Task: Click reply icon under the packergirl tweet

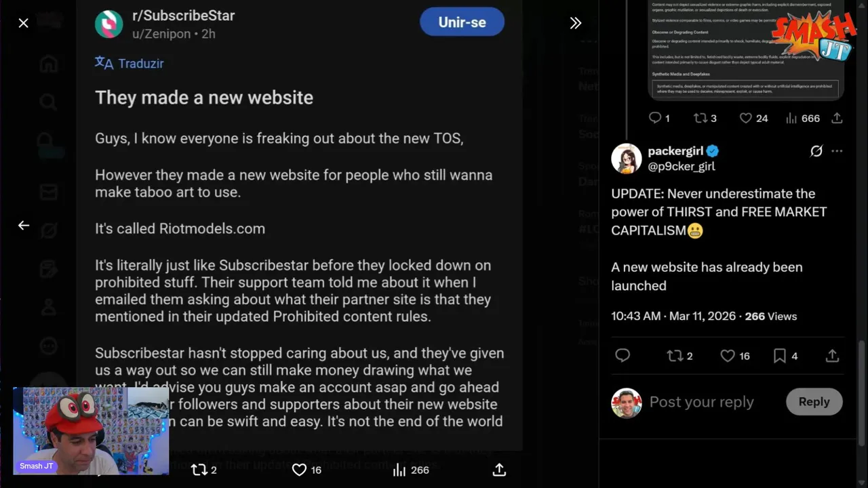Action: pyautogui.click(x=623, y=356)
